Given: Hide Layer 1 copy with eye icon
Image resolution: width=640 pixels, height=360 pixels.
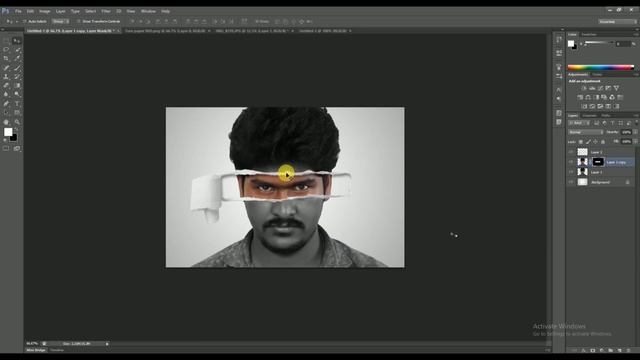Looking at the screenshot, I should pyautogui.click(x=571, y=162).
